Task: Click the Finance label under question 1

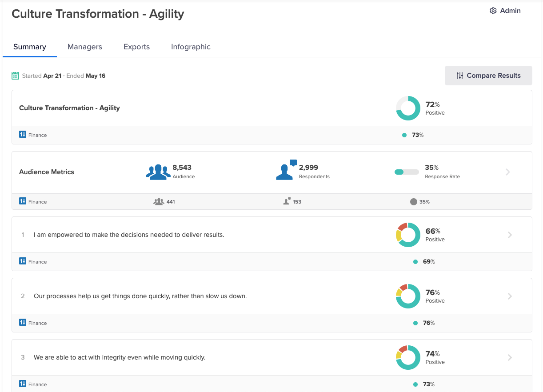Action: (37, 262)
